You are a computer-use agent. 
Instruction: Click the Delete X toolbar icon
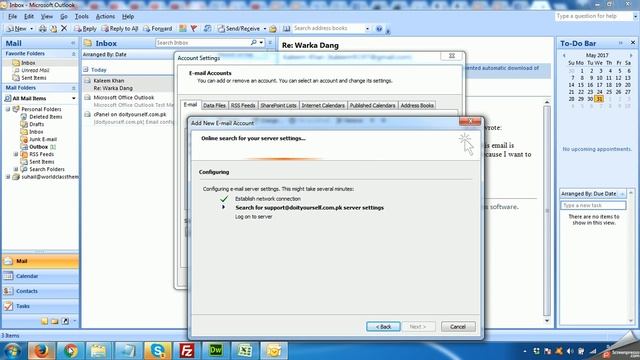(64, 28)
